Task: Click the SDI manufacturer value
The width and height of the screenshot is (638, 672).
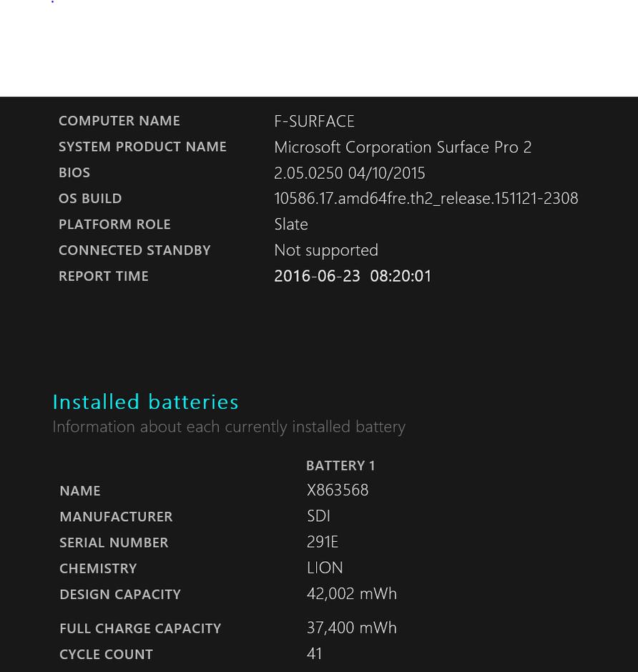Action: tap(318, 516)
